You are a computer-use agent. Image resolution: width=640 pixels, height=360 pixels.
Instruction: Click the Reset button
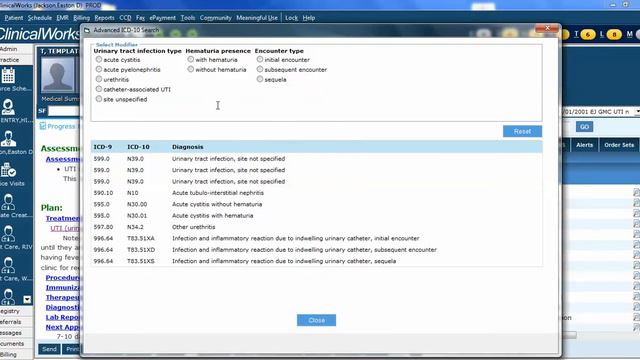click(522, 131)
